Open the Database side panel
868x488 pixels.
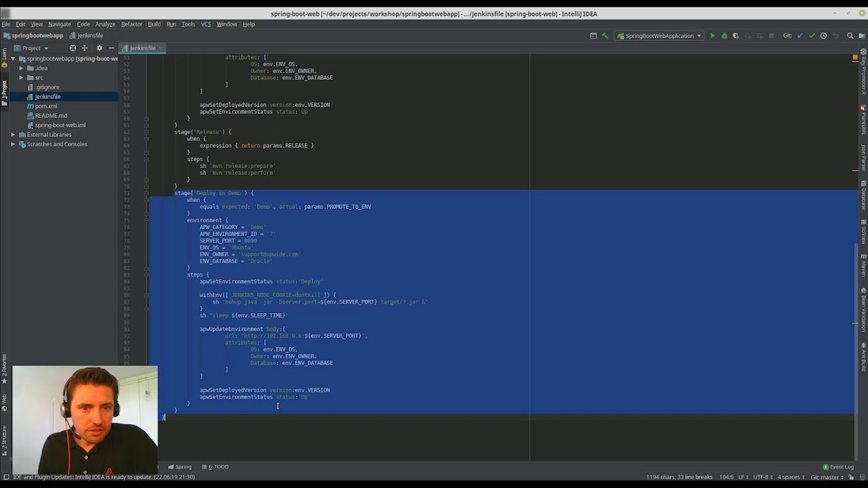pyautogui.click(x=863, y=195)
